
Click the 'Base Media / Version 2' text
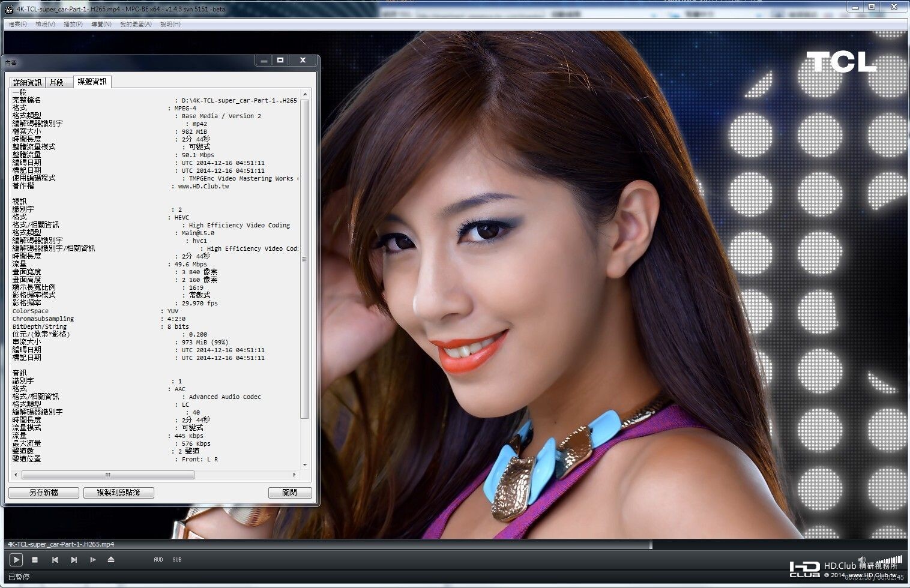221,116
